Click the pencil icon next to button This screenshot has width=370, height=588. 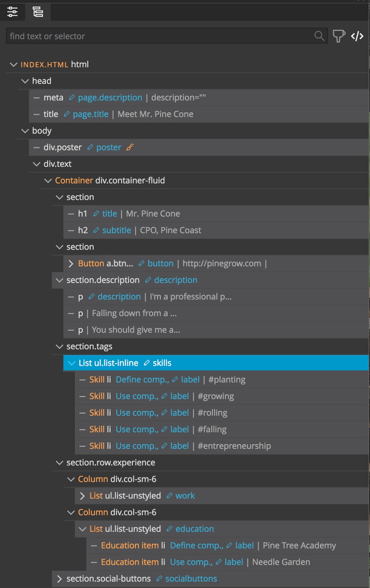(141, 263)
